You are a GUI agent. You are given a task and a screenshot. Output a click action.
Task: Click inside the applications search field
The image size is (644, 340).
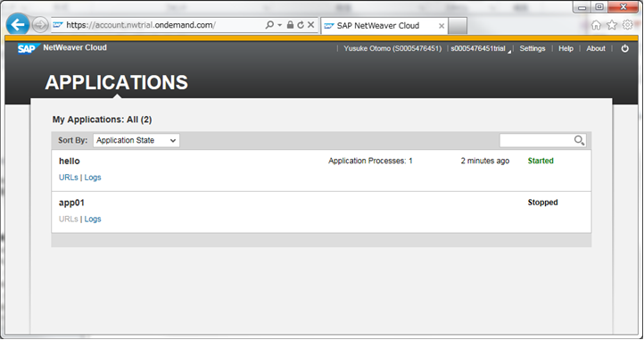tap(536, 141)
